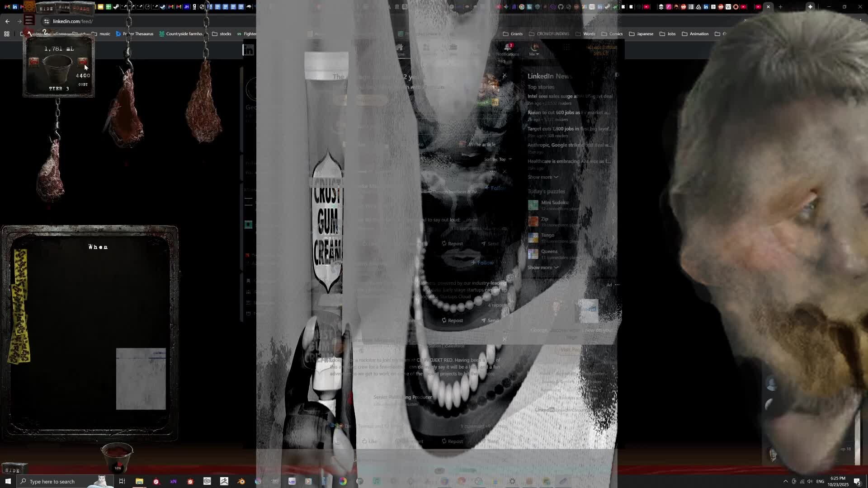Open File Explorer in the taskbar
The height and width of the screenshot is (488, 868).
coord(139,481)
